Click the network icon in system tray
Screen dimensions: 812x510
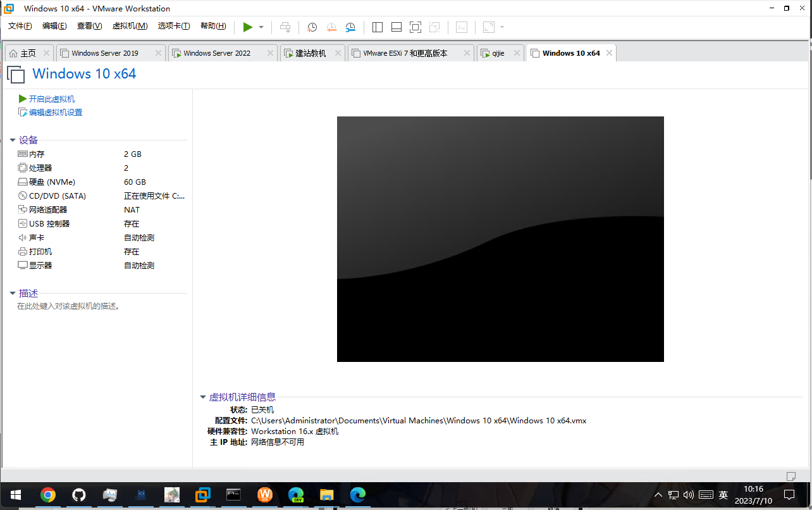coord(674,495)
